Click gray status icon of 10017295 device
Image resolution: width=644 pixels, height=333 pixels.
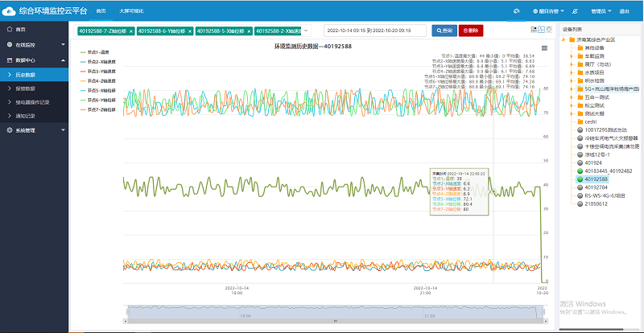pyautogui.click(x=580, y=129)
